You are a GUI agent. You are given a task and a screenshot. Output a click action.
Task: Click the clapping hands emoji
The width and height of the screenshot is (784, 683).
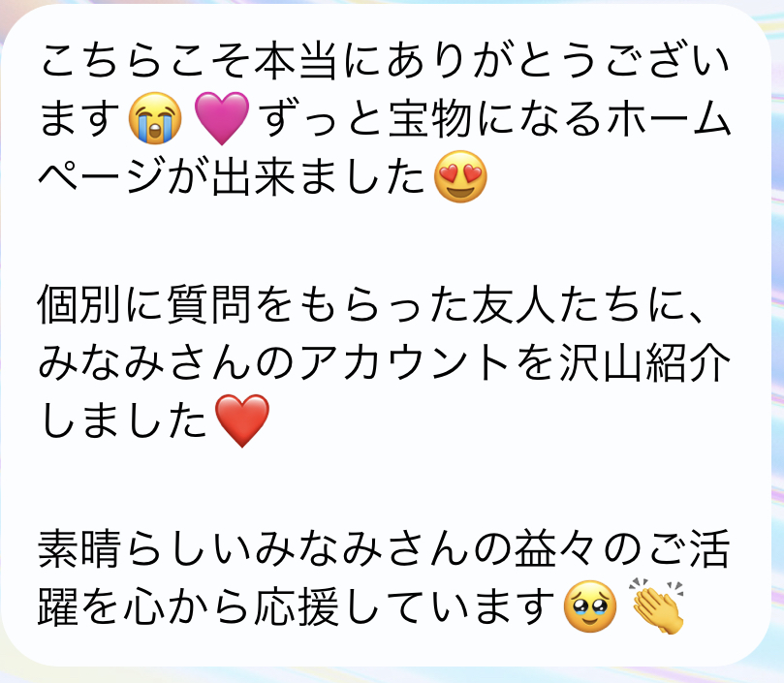[657, 606]
